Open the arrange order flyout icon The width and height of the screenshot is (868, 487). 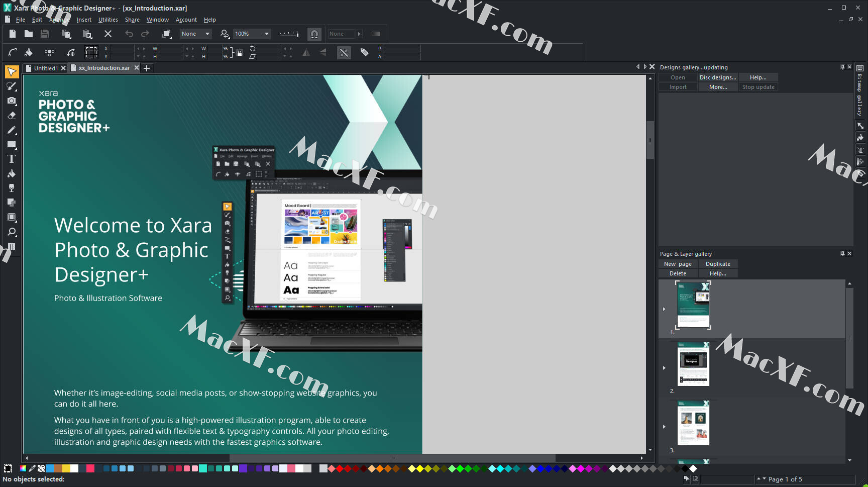point(166,34)
